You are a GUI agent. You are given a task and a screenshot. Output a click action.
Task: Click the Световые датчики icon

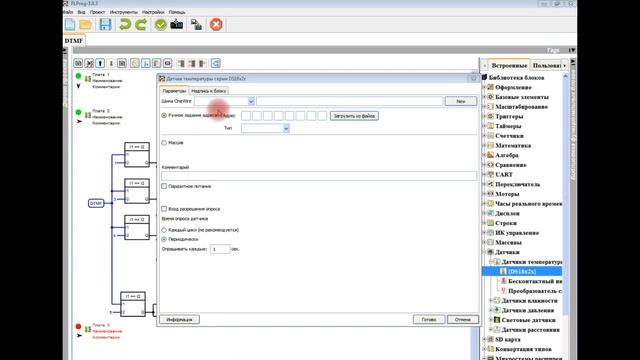(497, 320)
